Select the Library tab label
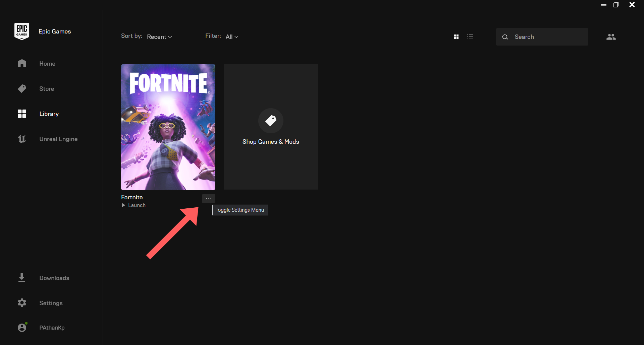The width and height of the screenshot is (644, 345). tap(49, 114)
